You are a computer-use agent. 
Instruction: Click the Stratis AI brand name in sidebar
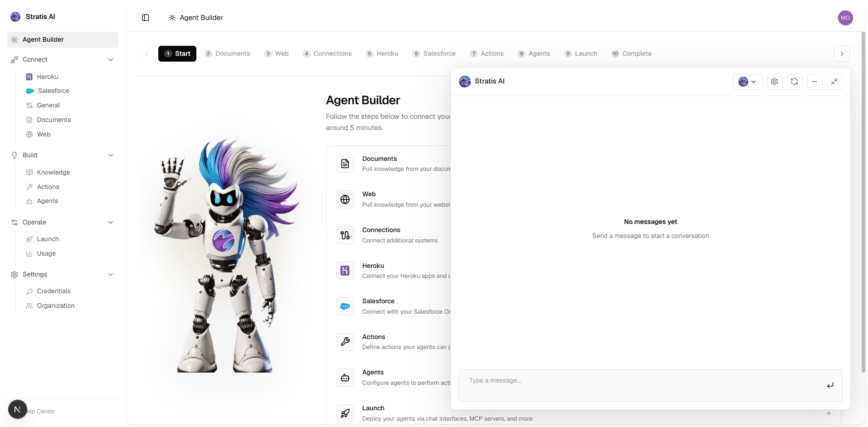pos(40,17)
